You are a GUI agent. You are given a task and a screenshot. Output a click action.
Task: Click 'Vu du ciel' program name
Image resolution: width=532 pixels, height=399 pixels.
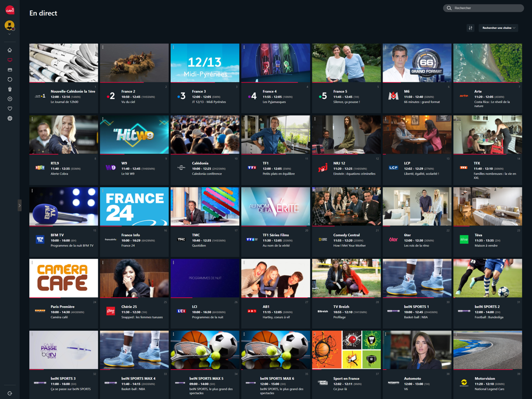(x=128, y=102)
